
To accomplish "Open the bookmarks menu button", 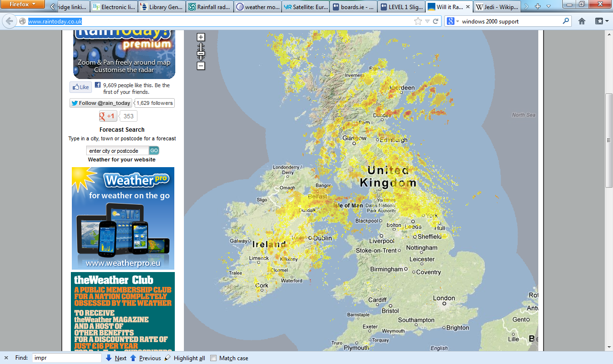I will pyautogui.click(x=602, y=21).
